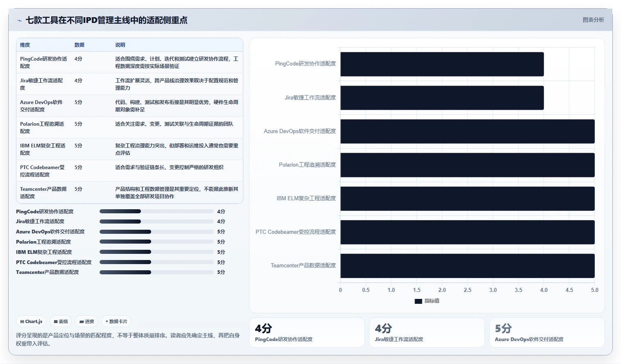This screenshot has height=364, width=621.
Task: Click description starting 产品结构和工程数据管理
Action: [x=177, y=192]
